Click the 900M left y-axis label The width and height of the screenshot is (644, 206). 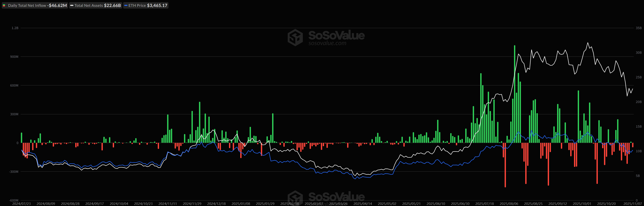tap(14, 57)
